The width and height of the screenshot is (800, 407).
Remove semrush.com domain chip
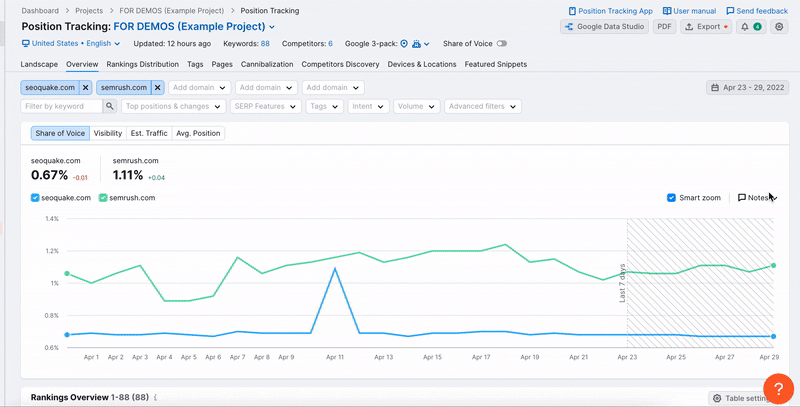[x=158, y=88]
